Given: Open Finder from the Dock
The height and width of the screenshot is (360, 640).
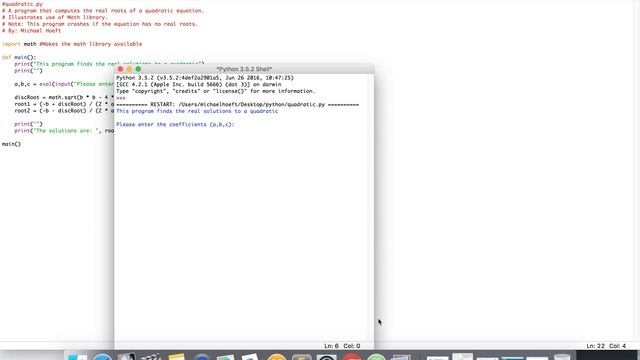Looking at the screenshot, I should point(78,357).
